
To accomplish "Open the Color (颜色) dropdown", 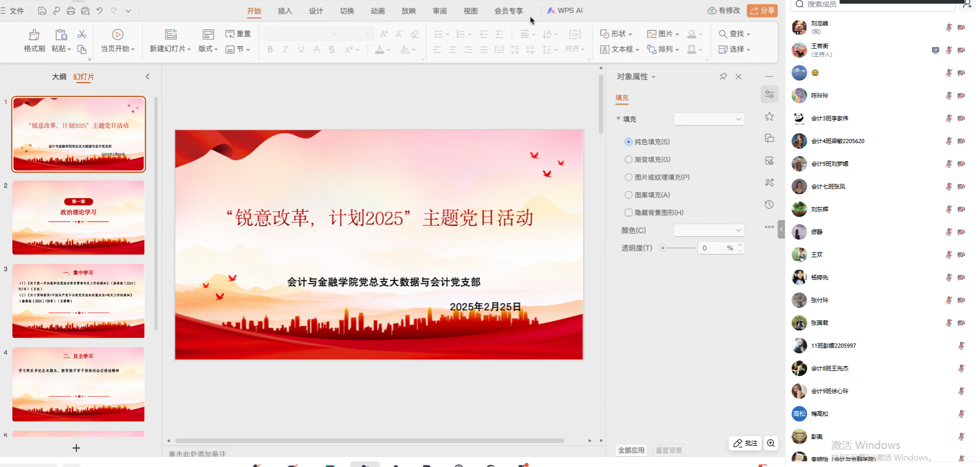I will point(709,230).
